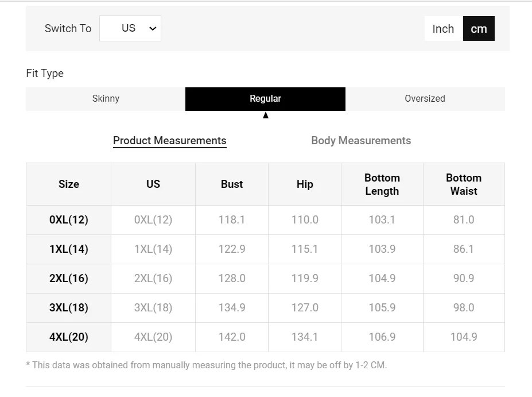Open the Switch To US dropdown

(130, 28)
